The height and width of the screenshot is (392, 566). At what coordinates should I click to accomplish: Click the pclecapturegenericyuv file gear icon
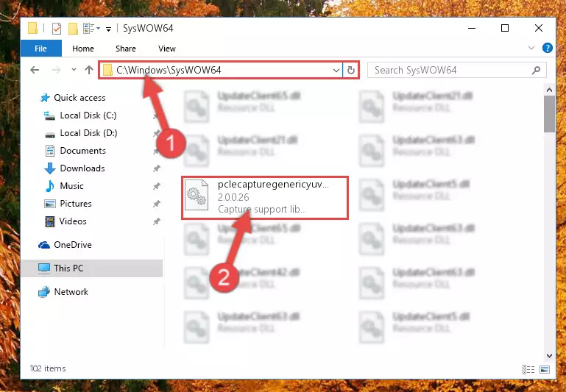197,195
